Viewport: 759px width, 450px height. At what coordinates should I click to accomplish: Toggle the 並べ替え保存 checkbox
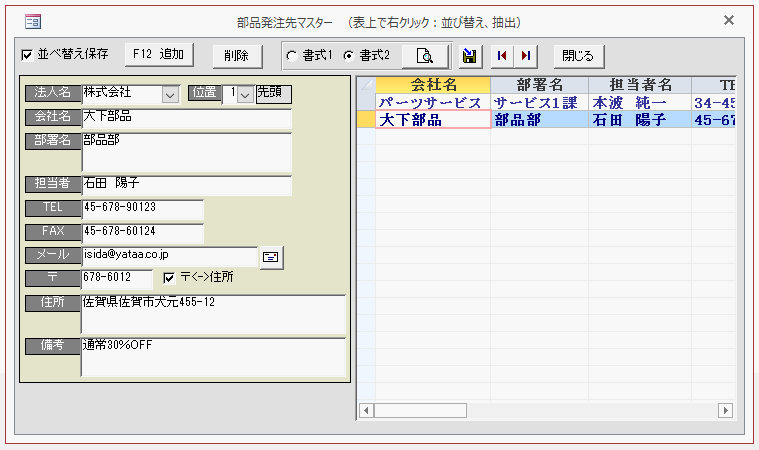pos(27,55)
